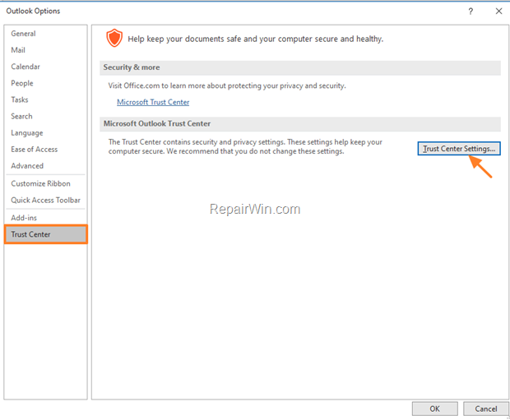Follow the Microsoft Trust Center link
The height and width of the screenshot is (420, 510).
(153, 102)
